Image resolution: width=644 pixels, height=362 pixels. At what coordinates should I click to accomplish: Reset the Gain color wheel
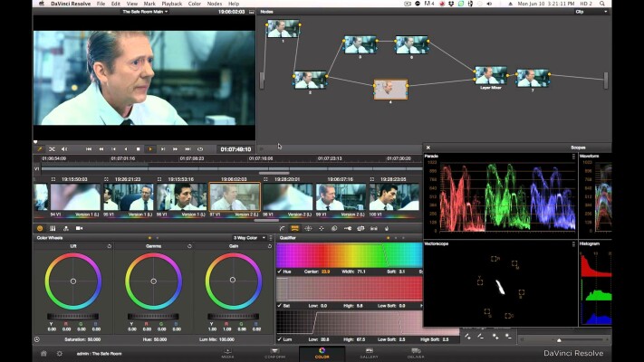269,246
